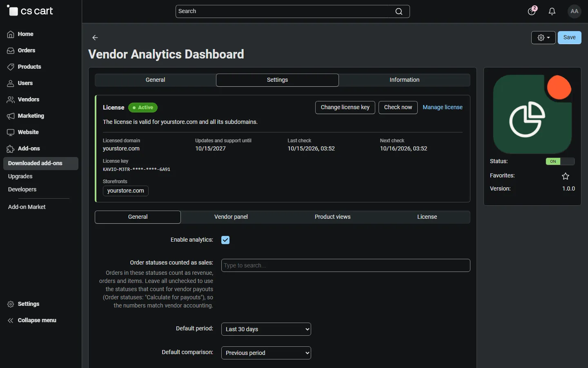Open Downloaded add-ons in the sidebar
Image resolution: width=588 pixels, height=368 pixels.
click(41, 164)
